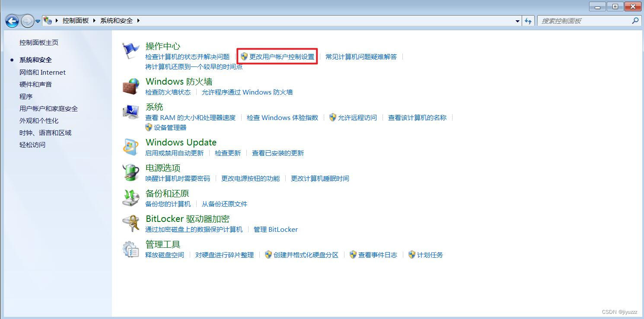Click shield icon beside 查看事件日志
The image size is (644, 319).
pyautogui.click(x=353, y=255)
